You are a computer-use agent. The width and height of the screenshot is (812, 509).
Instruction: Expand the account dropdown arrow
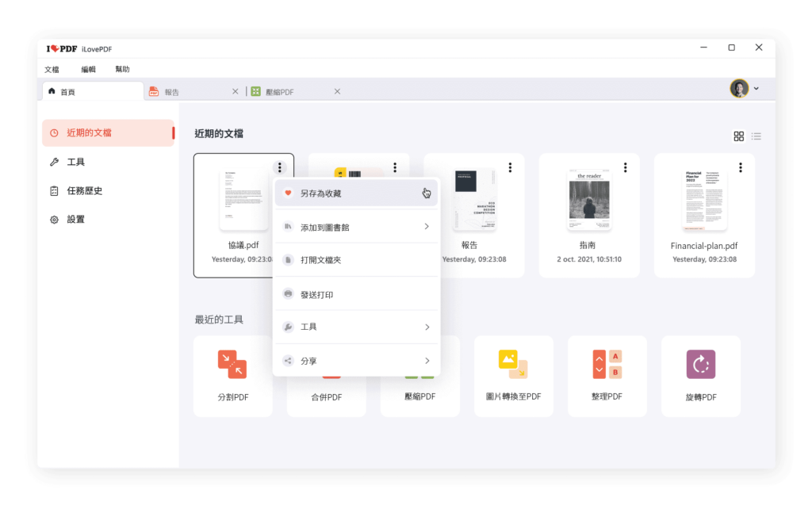756,89
